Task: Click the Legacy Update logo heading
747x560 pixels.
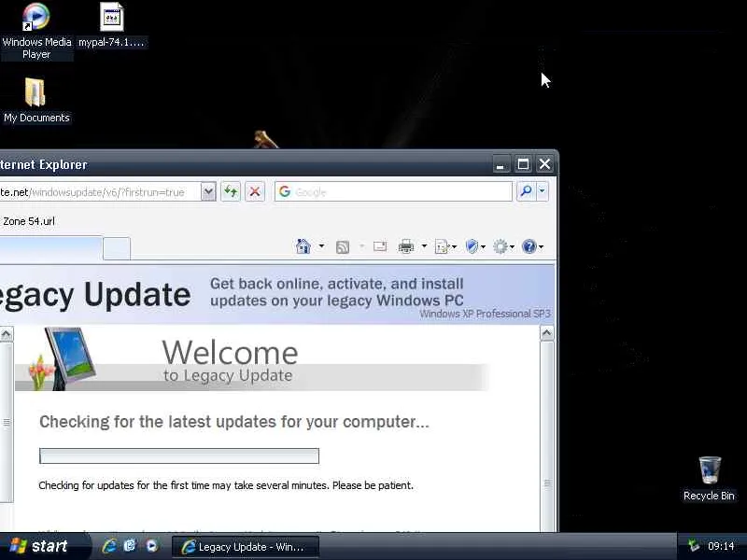Action: (x=95, y=295)
